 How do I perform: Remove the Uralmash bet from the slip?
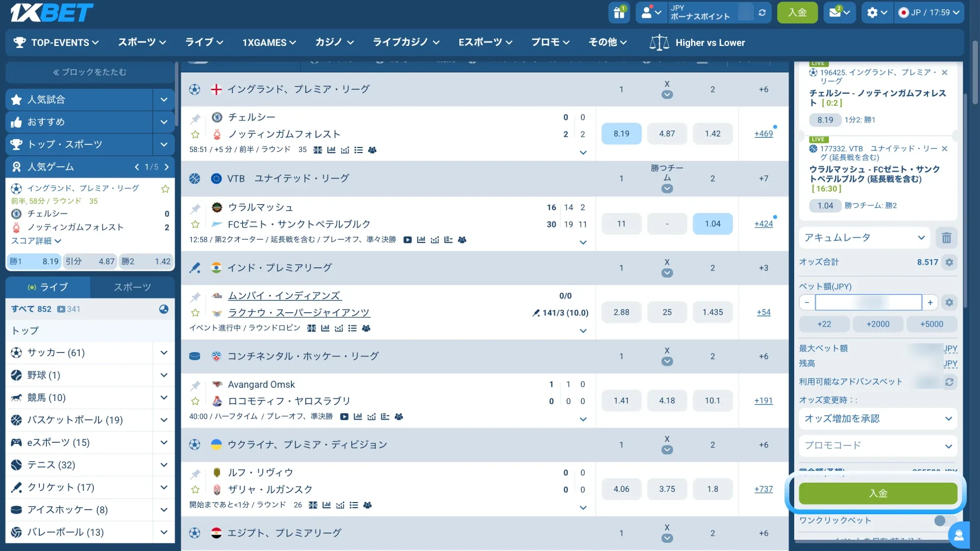point(944,148)
